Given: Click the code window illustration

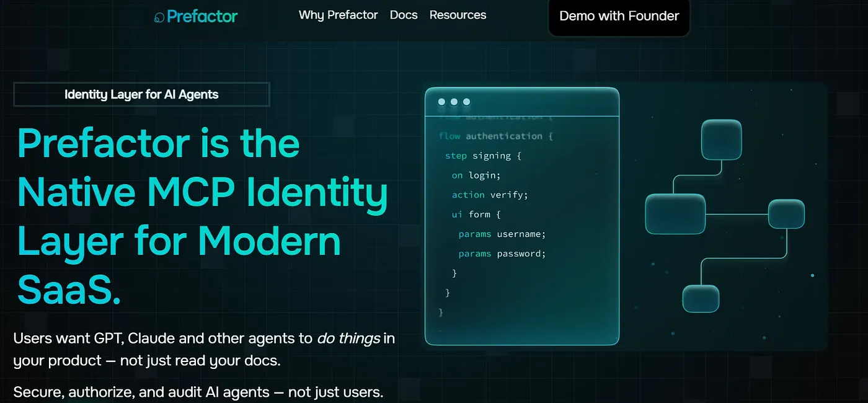Looking at the screenshot, I should coord(522,216).
